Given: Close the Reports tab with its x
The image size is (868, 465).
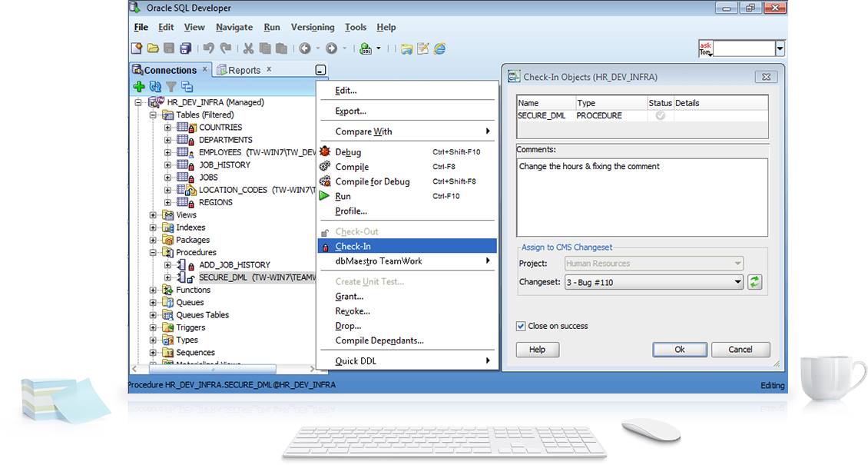Looking at the screenshot, I should click(269, 69).
